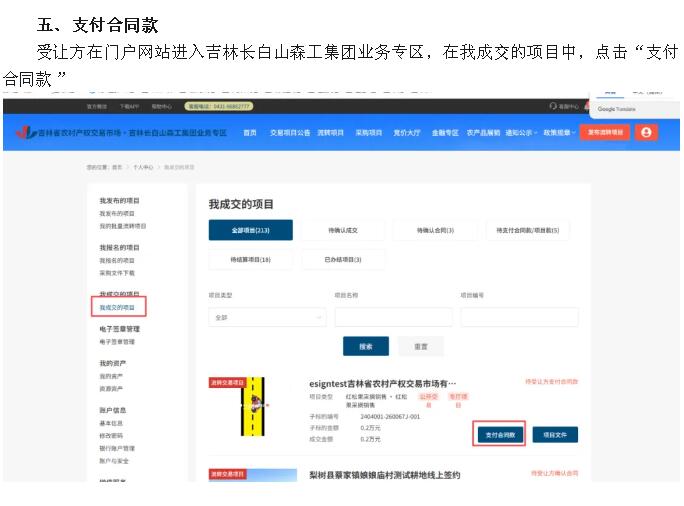Open the esigntest吉林省农村产权交易市场 project title
The image size is (684, 506).
click(383, 383)
